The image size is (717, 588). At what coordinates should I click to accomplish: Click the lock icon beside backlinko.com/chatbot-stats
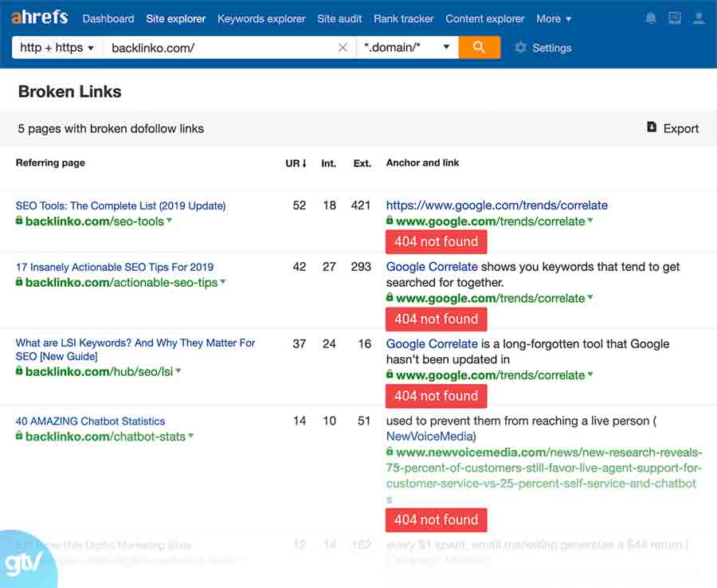tap(18, 437)
